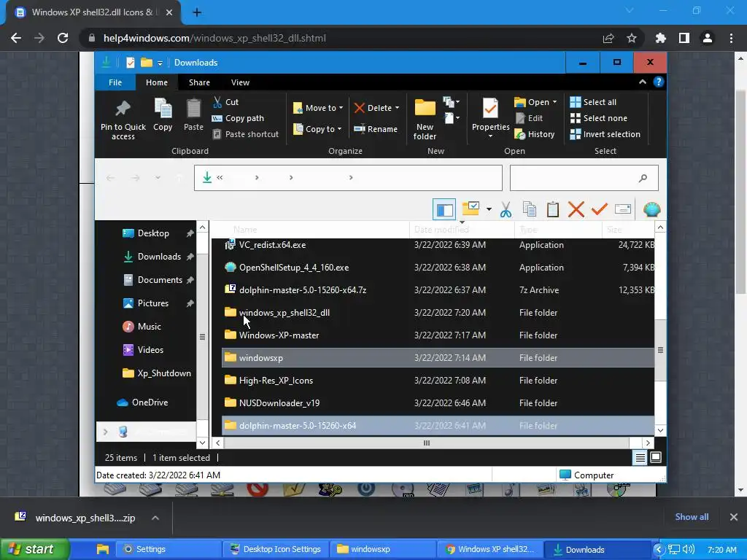Bookmark the page with the Chrome star
This screenshot has width=747, height=560.
click(631, 38)
